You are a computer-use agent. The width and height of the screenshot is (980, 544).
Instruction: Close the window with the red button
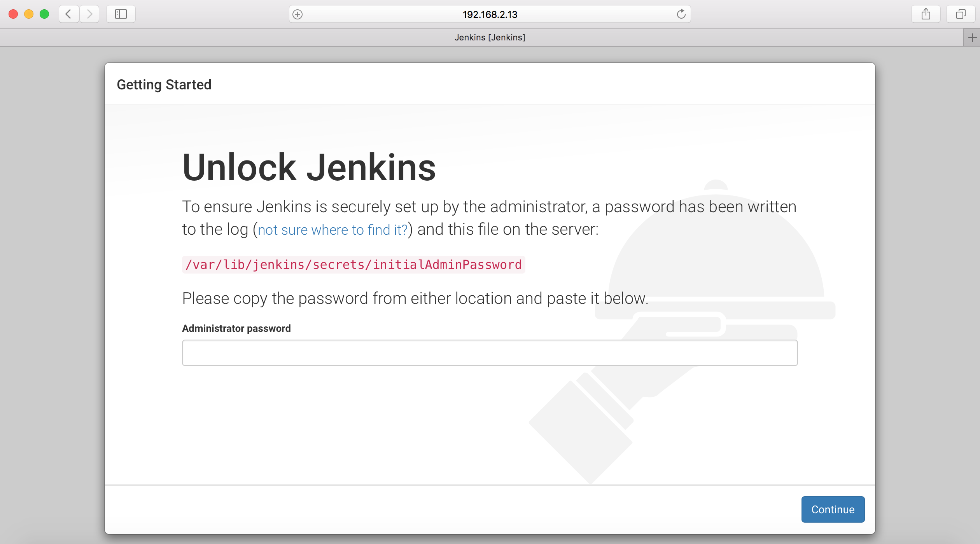coord(13,14)
